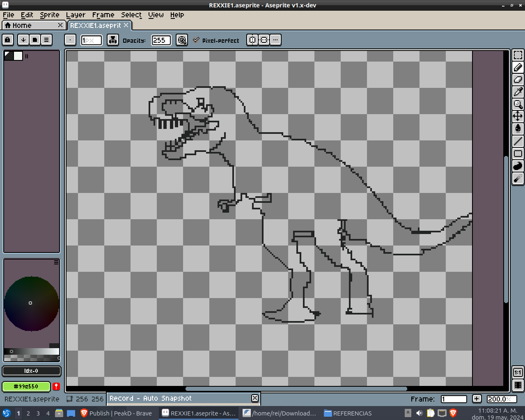Click the Brave tray icon
Screen dimensions: 525x420
[x=453, y=413]
